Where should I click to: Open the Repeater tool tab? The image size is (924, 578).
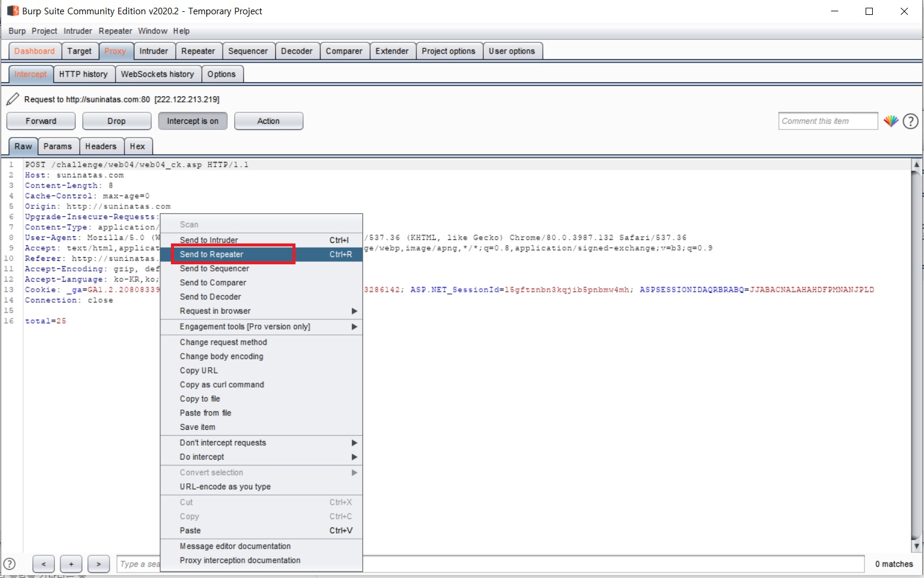tap(198, 51)
